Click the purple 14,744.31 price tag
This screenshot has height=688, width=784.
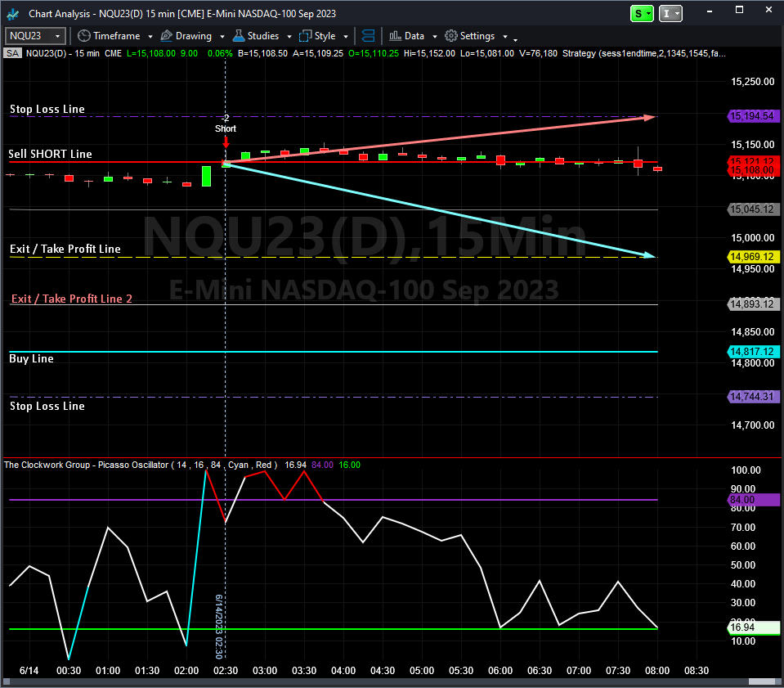(x=752, y=397)
